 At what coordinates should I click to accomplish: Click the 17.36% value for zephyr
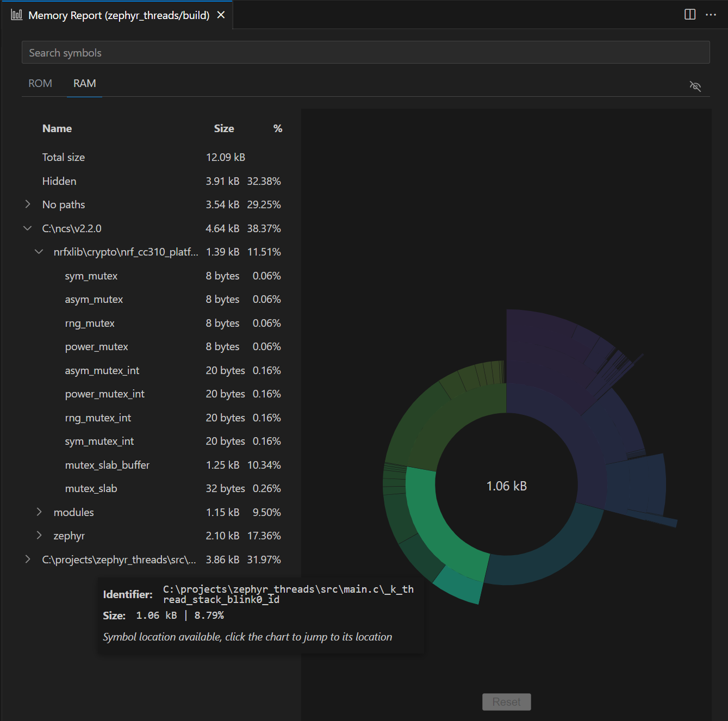264,536
